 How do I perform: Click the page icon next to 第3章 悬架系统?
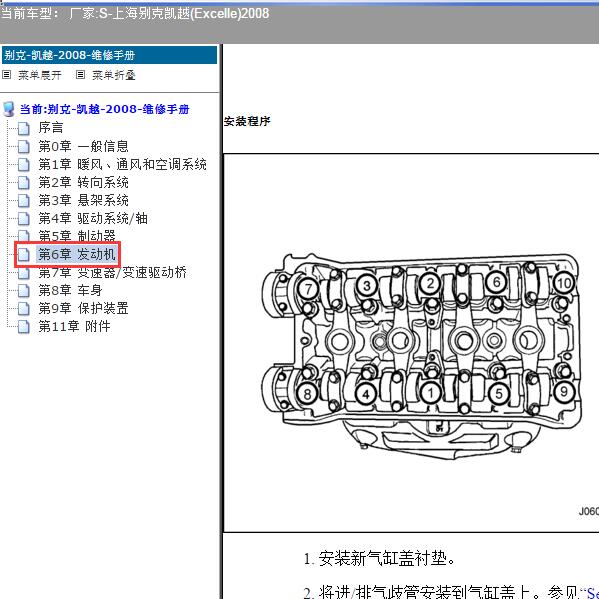pos(24,201)
